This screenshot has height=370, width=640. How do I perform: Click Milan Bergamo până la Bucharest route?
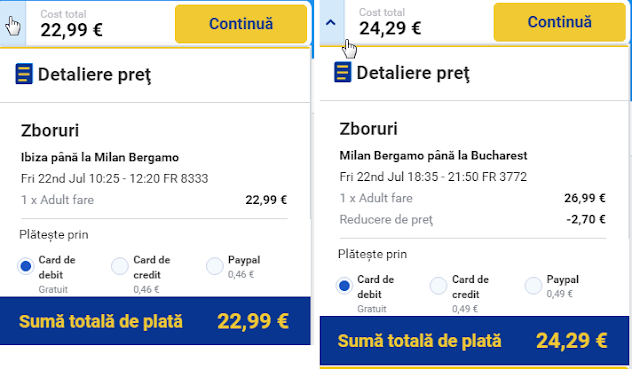click(x=433, y=155)
